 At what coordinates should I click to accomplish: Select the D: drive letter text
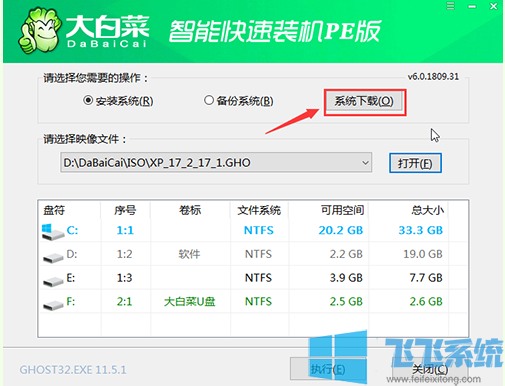(x=72, y=254)
